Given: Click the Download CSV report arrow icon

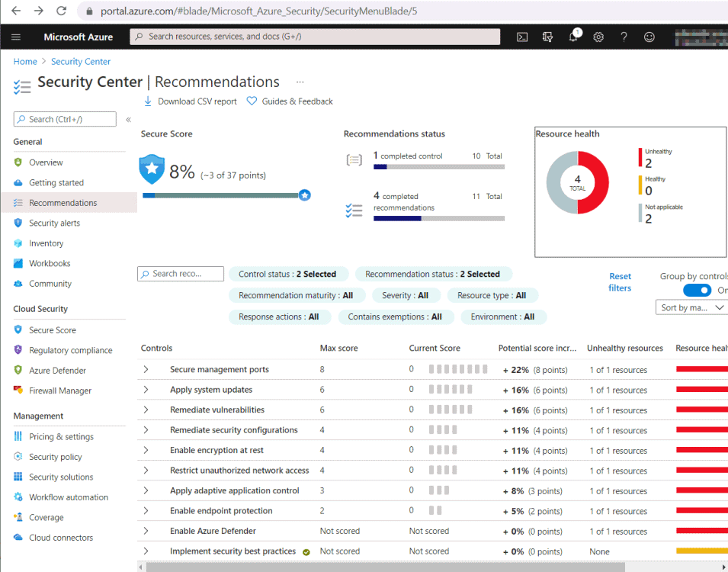Looking at the screenshot, I should pos(148,101).
